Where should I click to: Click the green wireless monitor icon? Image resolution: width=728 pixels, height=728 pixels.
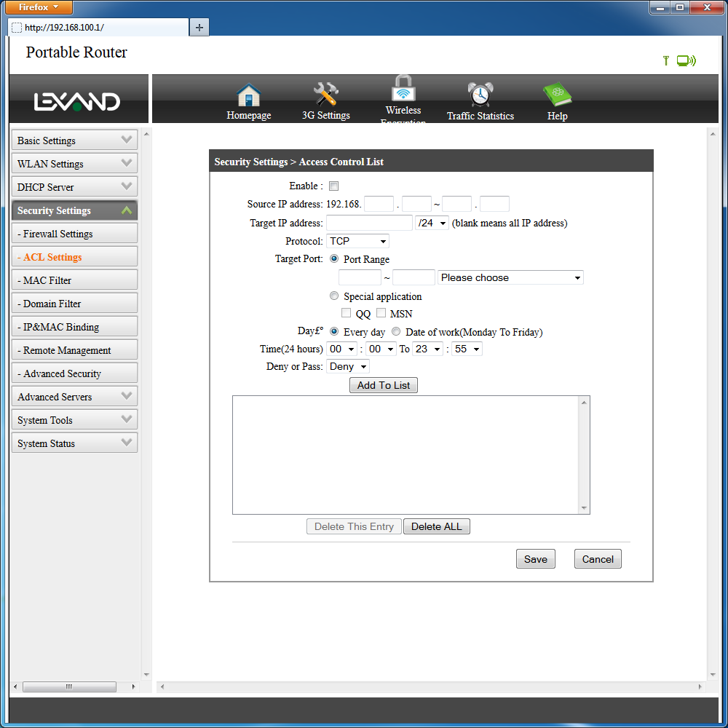point(686,60)
